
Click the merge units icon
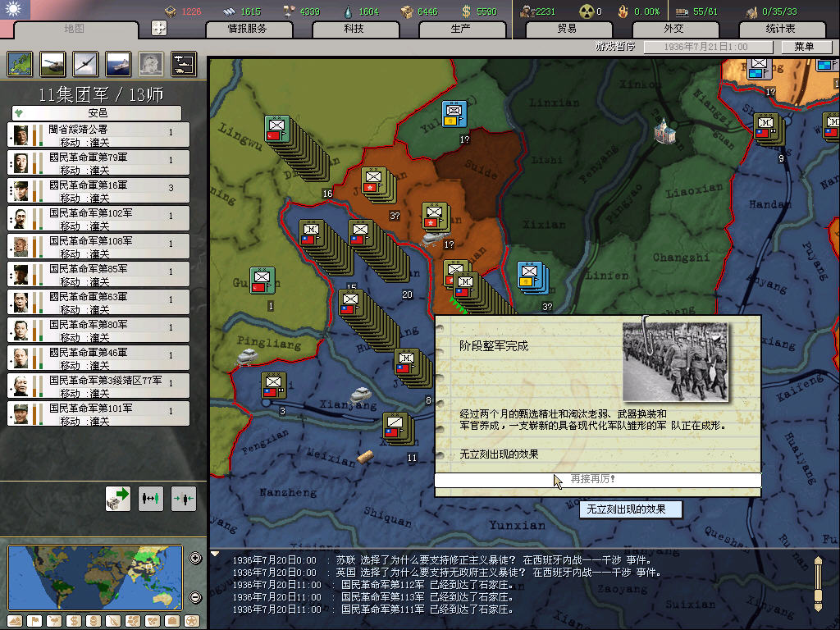[183, 497]
